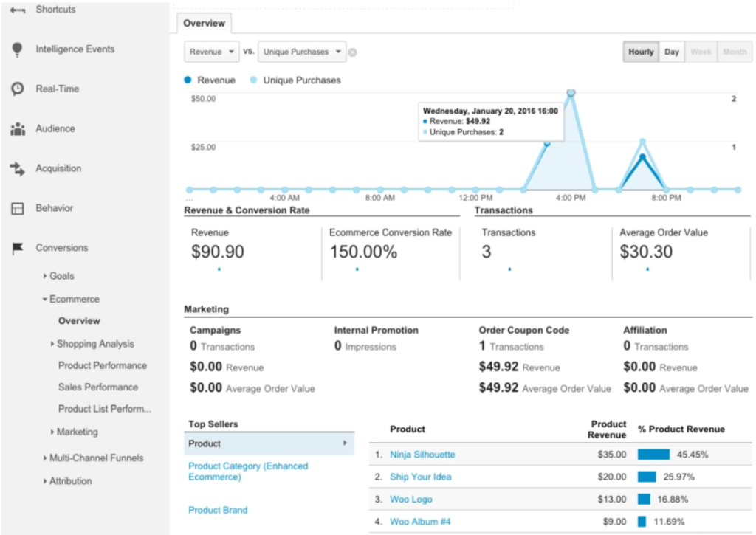
Task: Click the Product Category (Enhanced Ecommerce) link
Action: click(x=247, y=470)
